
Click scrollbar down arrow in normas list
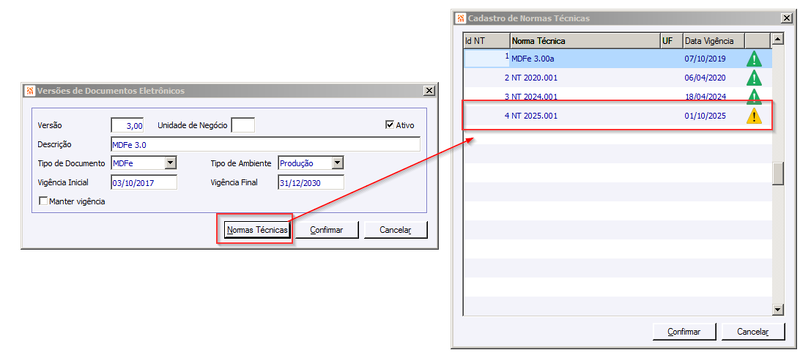778,310
